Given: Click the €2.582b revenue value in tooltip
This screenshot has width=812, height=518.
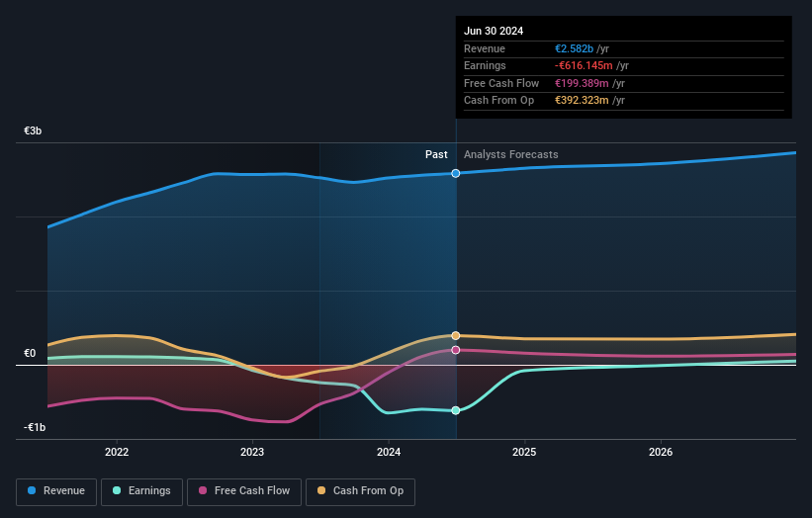Looking at the screenshot, I should 574,48.
